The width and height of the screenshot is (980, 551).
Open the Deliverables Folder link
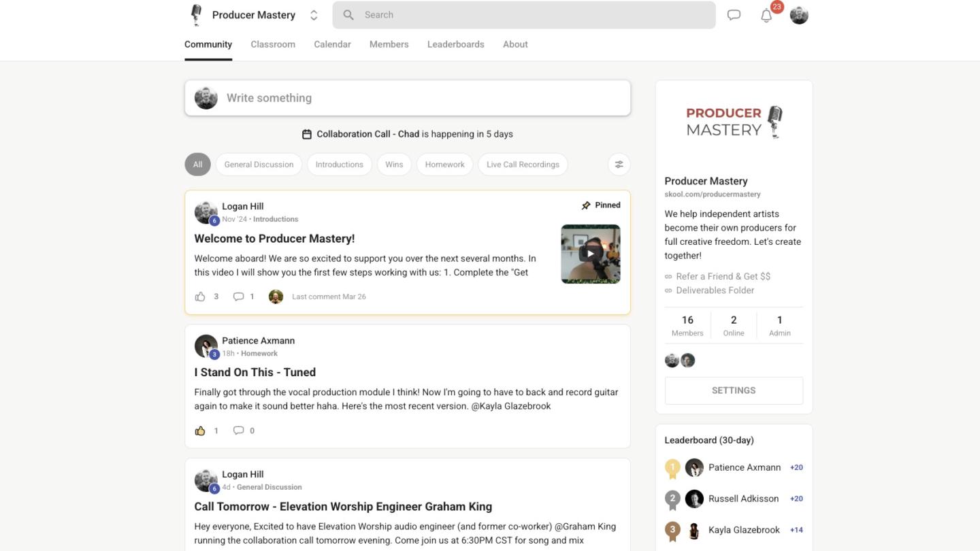pos(715,290)
